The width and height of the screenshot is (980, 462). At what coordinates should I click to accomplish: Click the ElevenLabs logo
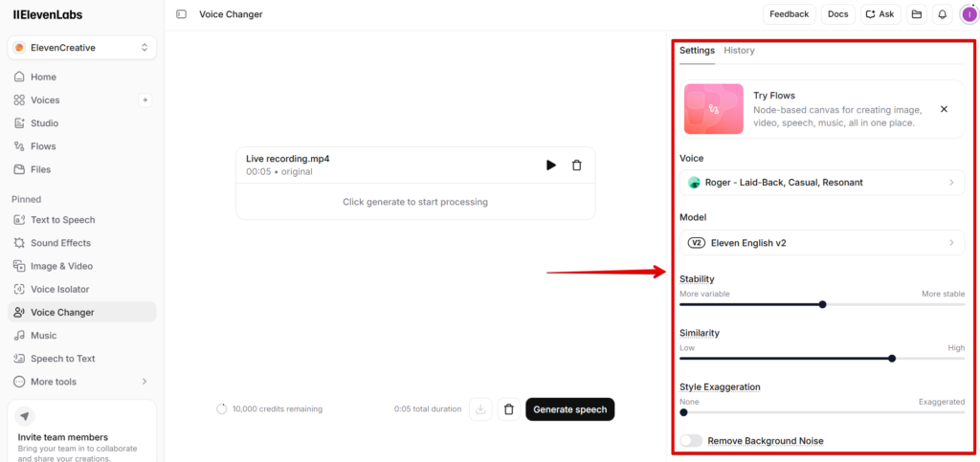pyautogui.click(x=48, y=15)
